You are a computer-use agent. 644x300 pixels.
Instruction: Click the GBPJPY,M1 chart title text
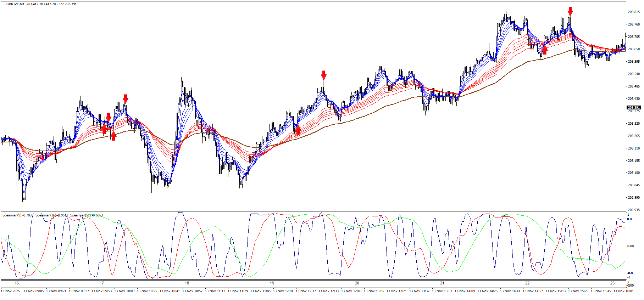(16, 4)
